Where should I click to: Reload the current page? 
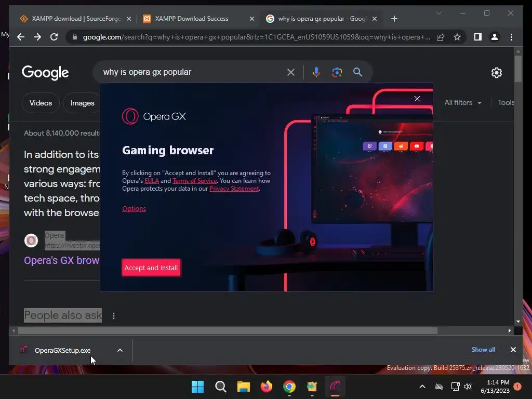click(x=54, y=37)
